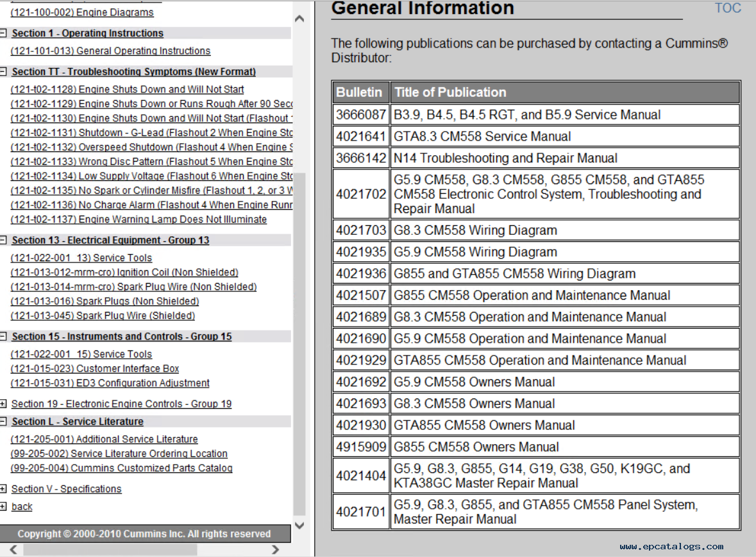
Task: Select bulletin number 4021929 cell
Action: [x=361, y=361]
